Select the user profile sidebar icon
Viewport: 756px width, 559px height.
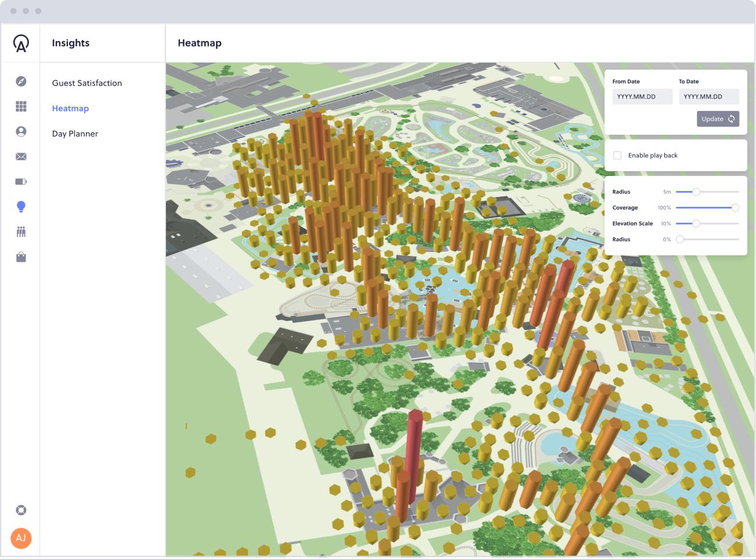click(x=21, y=132)
